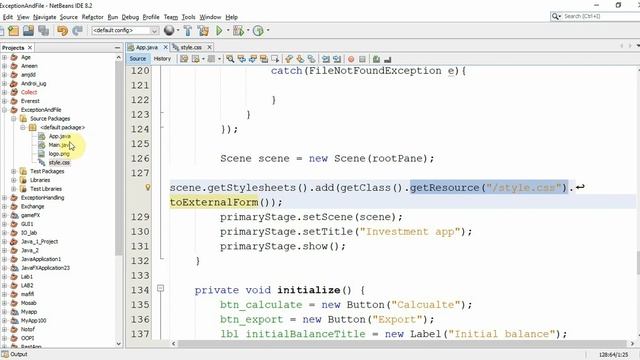Open the browser globe icon in toolbar
Viewport: 640px width, 360px height.
tap(169, 30)
